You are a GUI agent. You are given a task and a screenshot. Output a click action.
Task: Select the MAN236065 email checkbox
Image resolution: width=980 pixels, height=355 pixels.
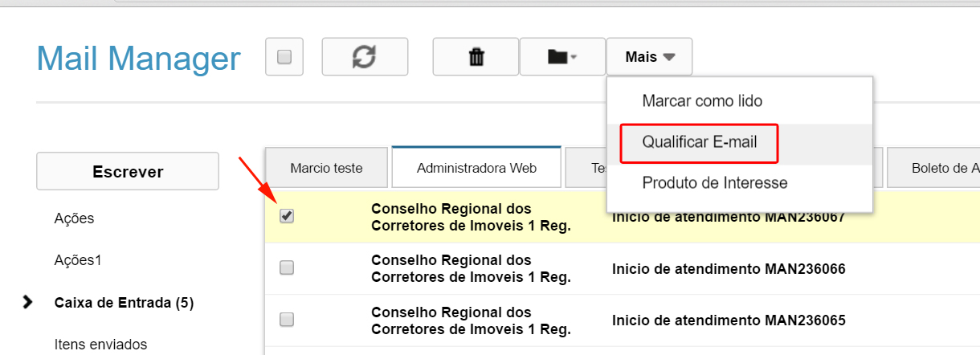click(x=287, y=320)
